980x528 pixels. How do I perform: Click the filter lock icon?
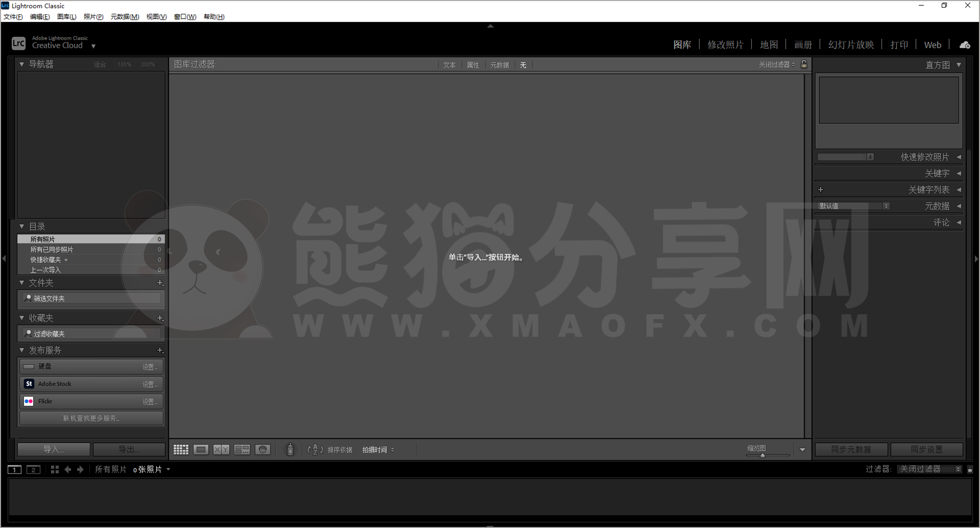(804, 64)
